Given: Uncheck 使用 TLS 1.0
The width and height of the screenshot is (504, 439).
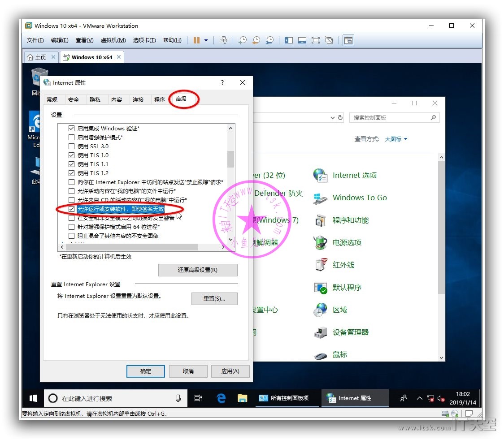Looking at the screenshot, I should click(x=71, y=155).
